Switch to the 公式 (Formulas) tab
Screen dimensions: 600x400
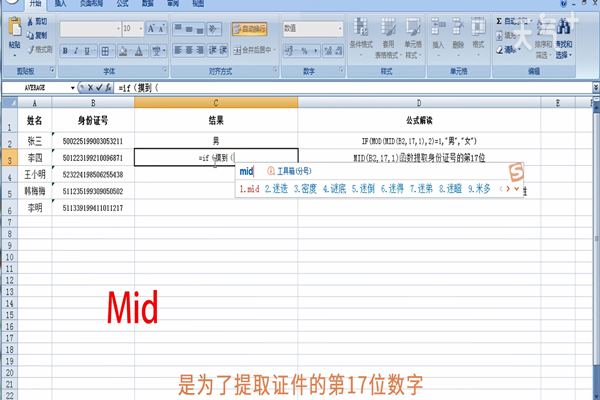pyautogui.click(x=122, y=4)
